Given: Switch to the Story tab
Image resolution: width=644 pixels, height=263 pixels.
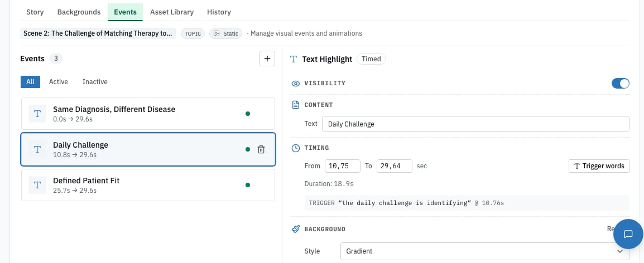Looking at the screenshot, I should click(x=35, y=12).
